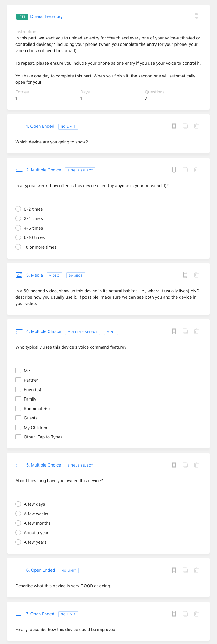Check the "Roommate(s)" checkbox
Screen dimensions: 217x644
[18, 408]
